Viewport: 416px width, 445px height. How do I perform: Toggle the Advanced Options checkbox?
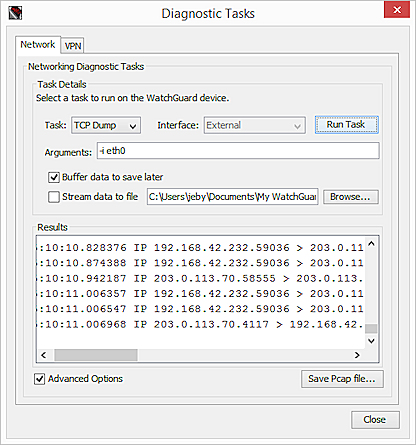pyautogui.click(x=39, y=379)
